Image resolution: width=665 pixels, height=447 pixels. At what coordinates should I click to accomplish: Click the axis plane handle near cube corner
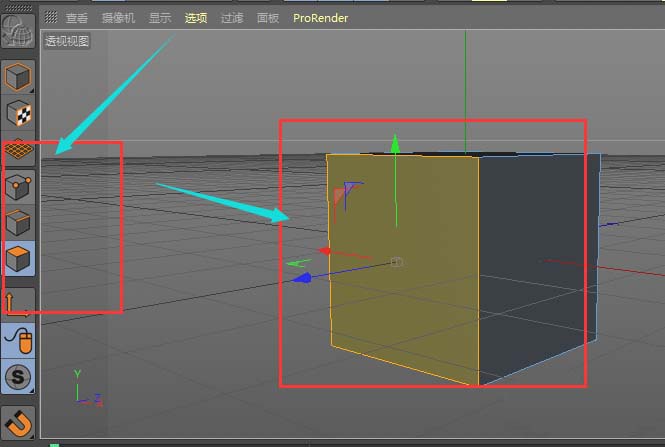tap(346, 196)
